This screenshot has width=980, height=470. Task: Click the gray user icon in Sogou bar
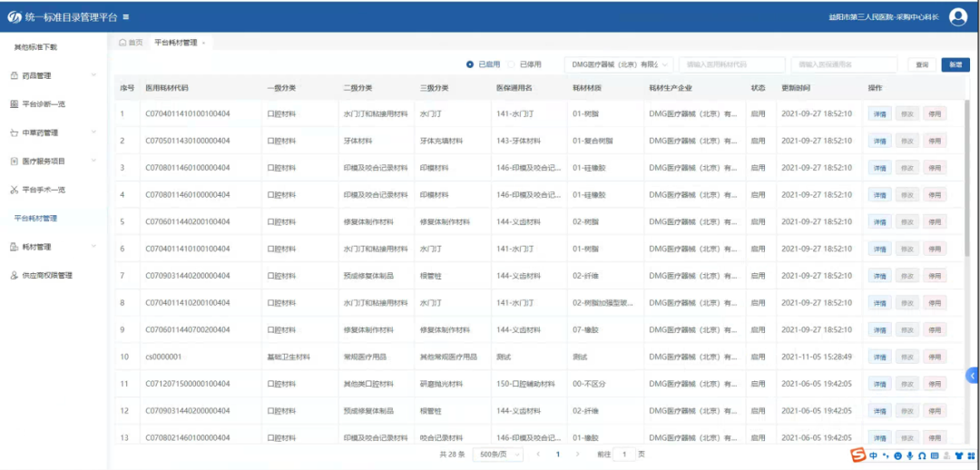pos(946,455)
